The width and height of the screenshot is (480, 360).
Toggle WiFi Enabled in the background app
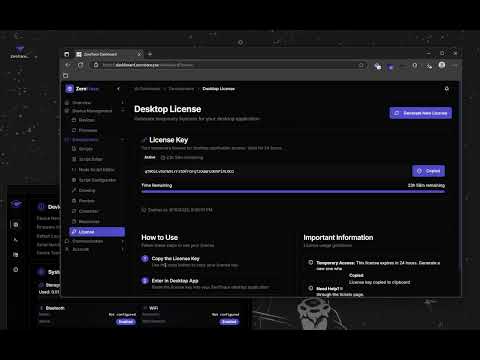(229, 322)
